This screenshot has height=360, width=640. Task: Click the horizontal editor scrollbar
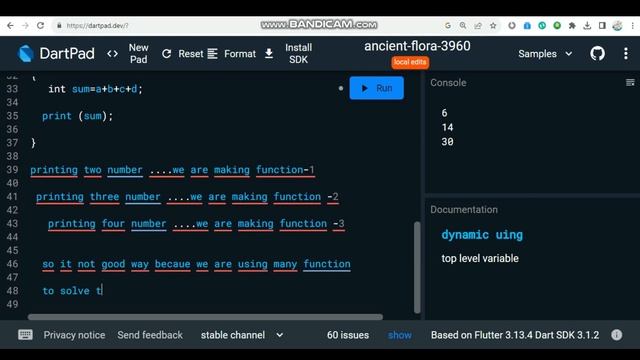205,317
